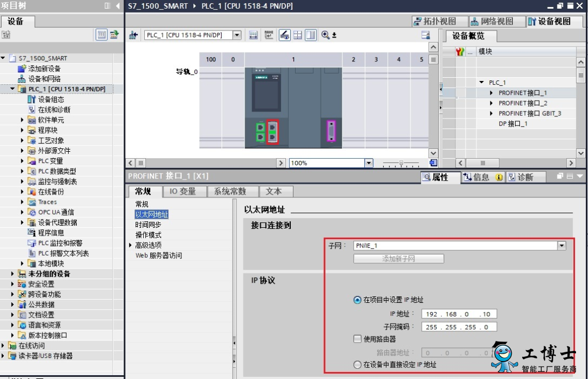Click the subnet mask input field

[x=459, y=327]
